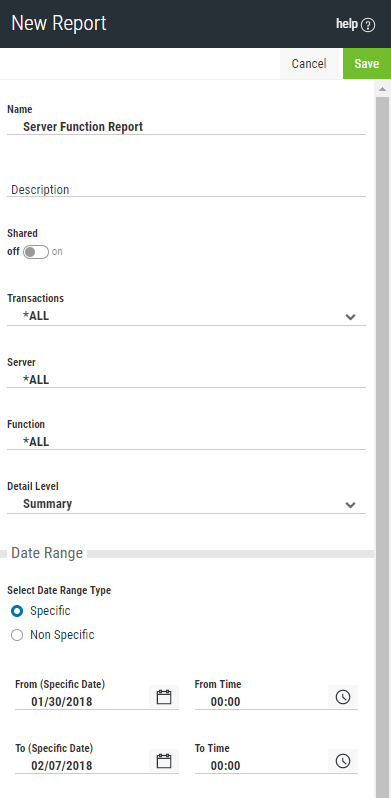Screen dimensions: 391x798
Task: Expand the Detail Level dropdown chevron
Action: 350,505
